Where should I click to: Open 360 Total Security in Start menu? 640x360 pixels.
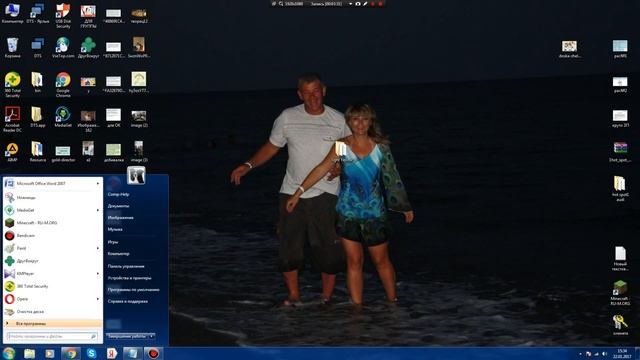(53, 286)
